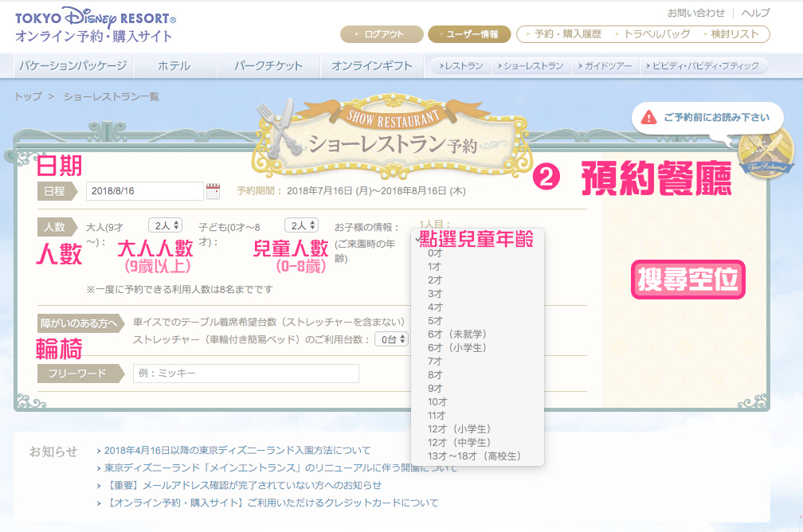Screen dimensions: 803x532
Task: Click the 'お子様の情報' label text
Action: pos(366,227)
